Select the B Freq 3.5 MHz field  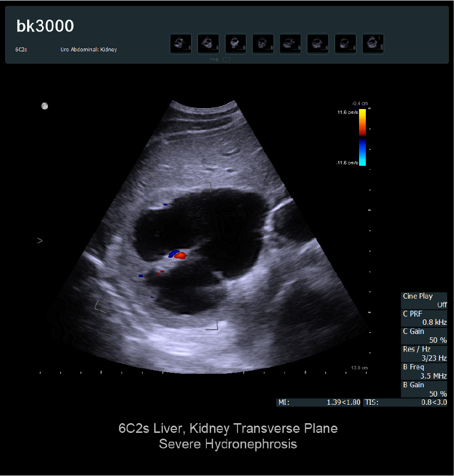[x=424, y=371]
